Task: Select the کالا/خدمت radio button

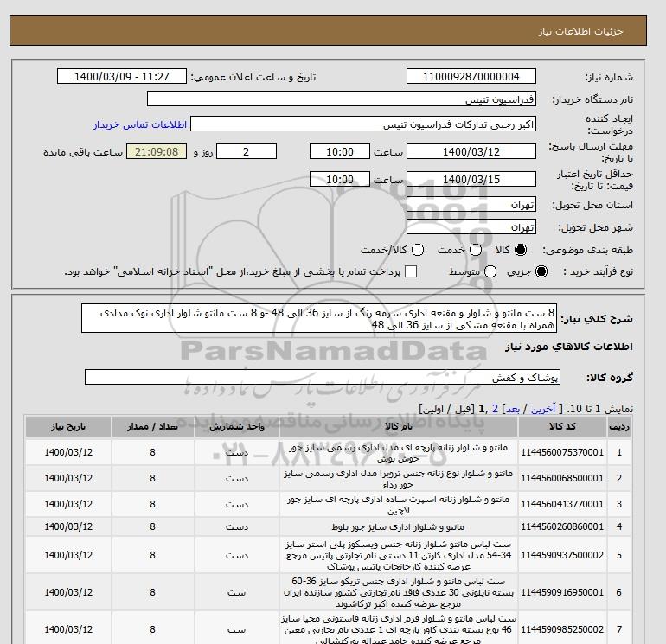Action: click(x=418, y=250)
